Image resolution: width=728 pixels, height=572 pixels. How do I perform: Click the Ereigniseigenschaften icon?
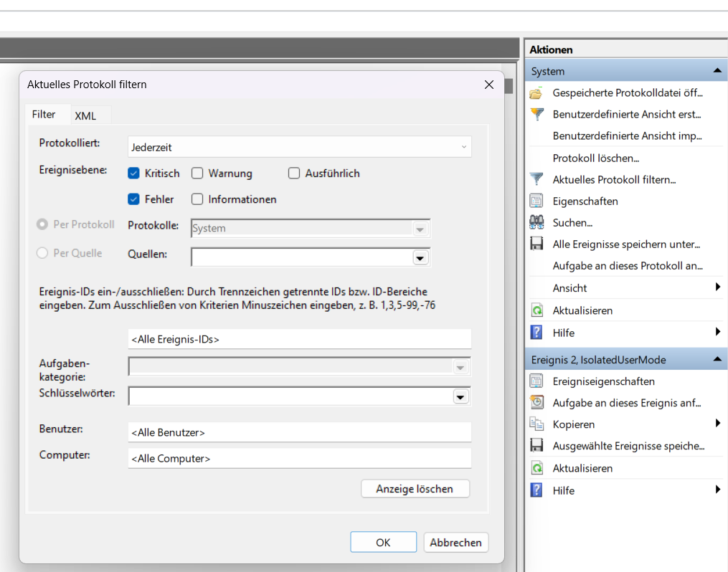(536, 381)
